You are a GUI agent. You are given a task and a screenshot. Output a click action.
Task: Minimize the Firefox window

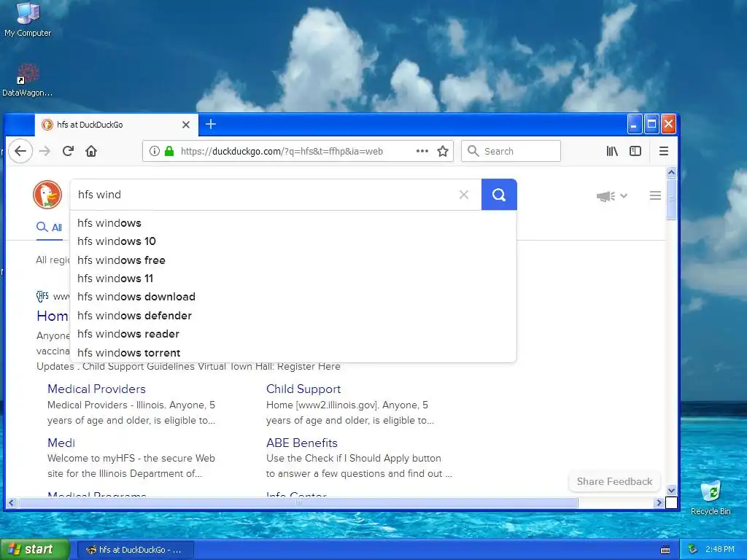(634, 125)
